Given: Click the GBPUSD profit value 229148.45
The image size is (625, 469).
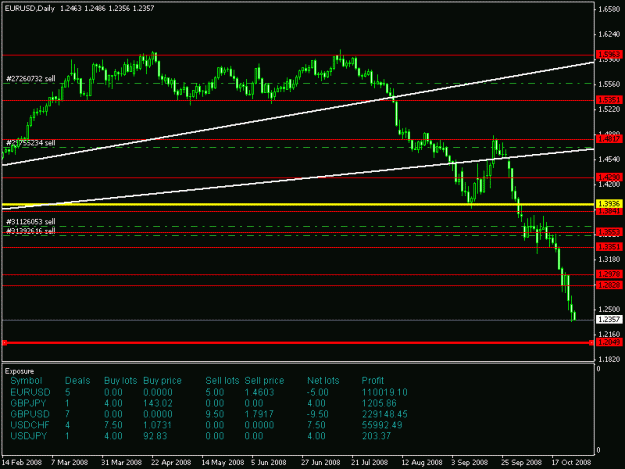Looking at the screenshot, I should click(385, 414).
